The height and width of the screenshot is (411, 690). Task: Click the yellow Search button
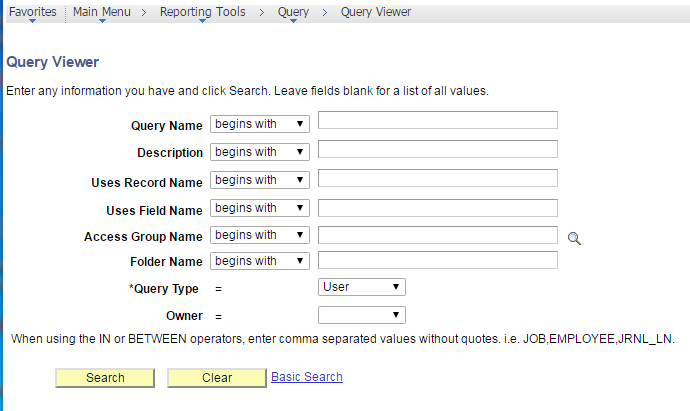click(105, 378)
